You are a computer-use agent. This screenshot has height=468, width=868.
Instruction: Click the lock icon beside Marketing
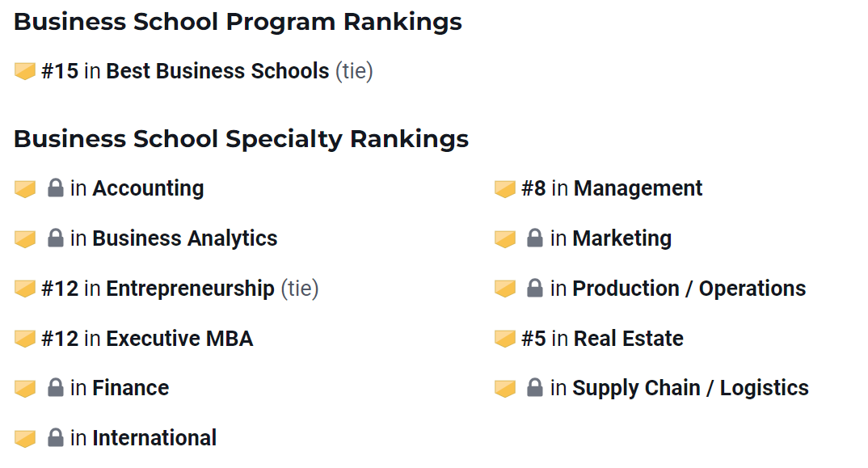[534, 238]
